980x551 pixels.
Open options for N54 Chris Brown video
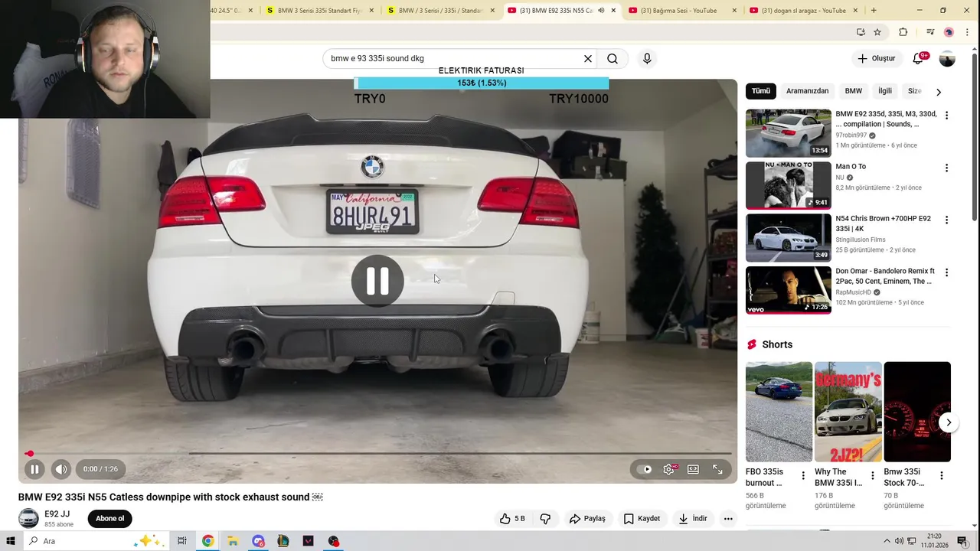click(x=946, y=220)
